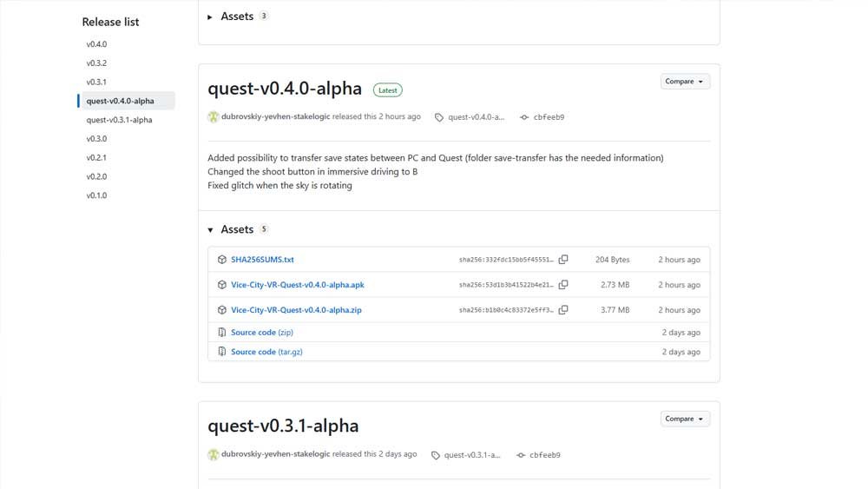
Task: Open commit cbfeeb9 in quest-v0.4.0-alpha
Action: 549,117
